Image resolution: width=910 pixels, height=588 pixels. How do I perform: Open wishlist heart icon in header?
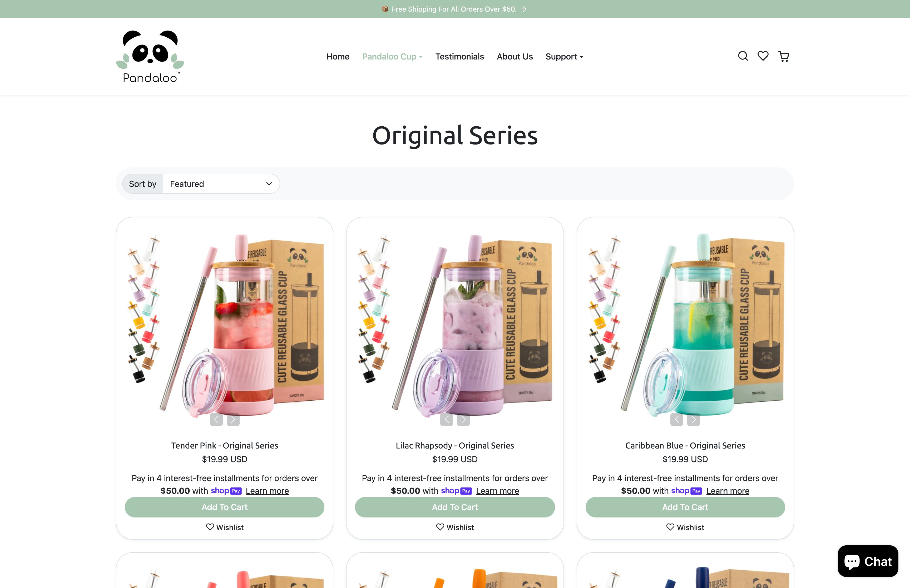pos(763,56)
